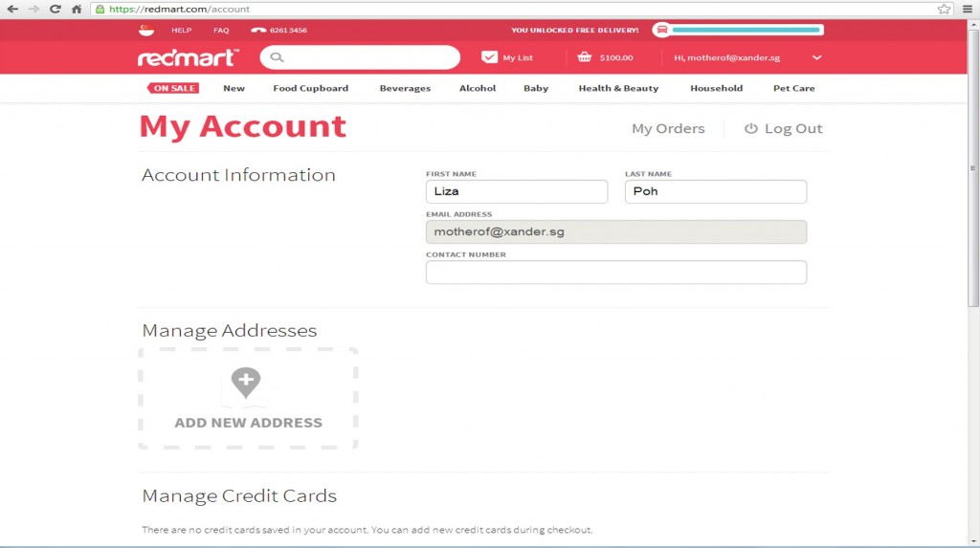Click the redmart search box
980x548 pixels.
pos(360,57)
